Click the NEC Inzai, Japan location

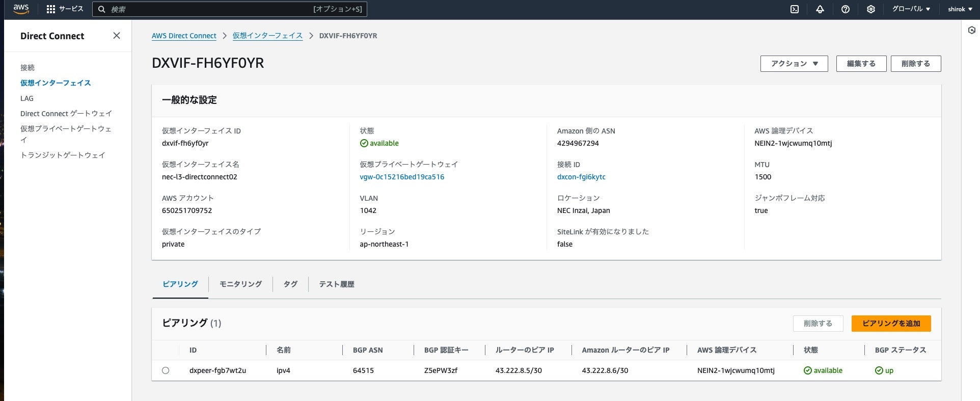584,210
